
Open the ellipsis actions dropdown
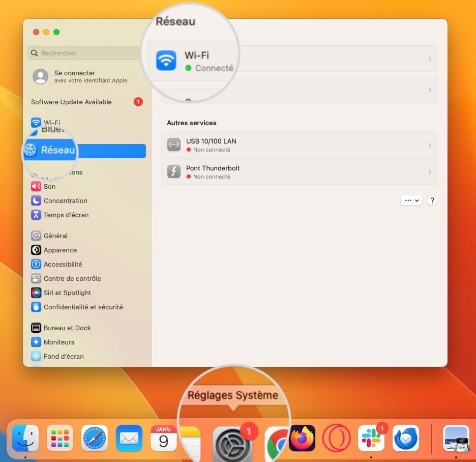[411, 200]
